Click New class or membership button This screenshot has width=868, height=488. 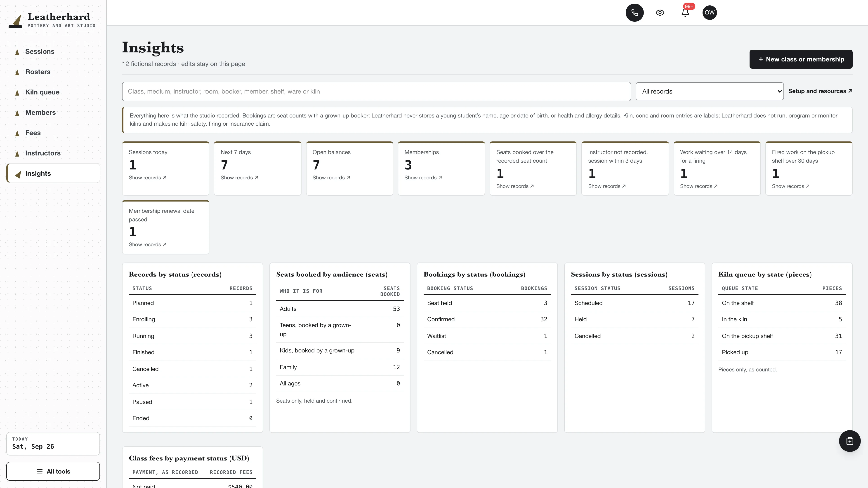coord(801,59)
